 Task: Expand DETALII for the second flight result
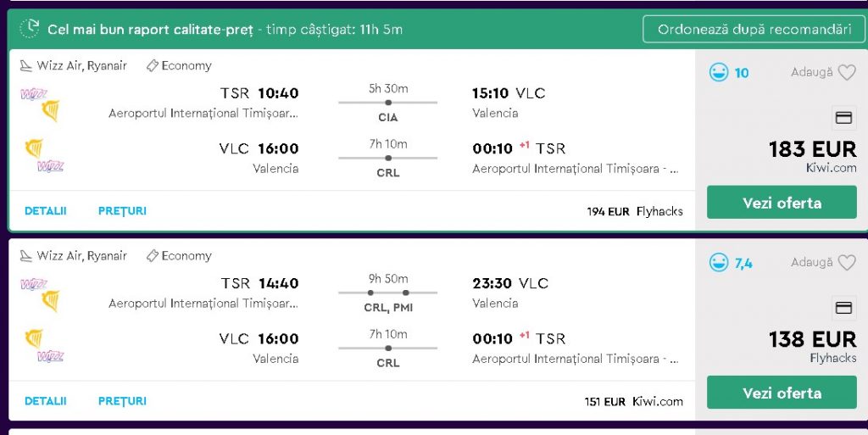tap(46, 401)
